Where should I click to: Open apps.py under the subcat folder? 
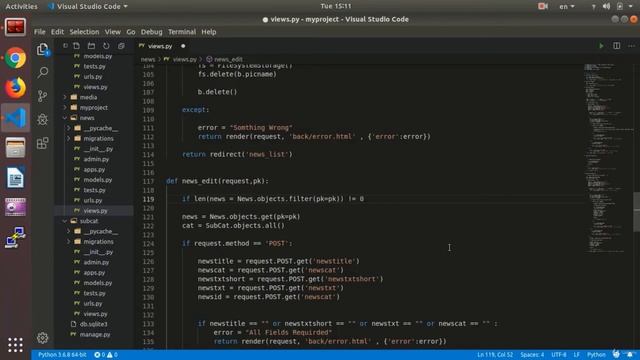coord(94,273)
